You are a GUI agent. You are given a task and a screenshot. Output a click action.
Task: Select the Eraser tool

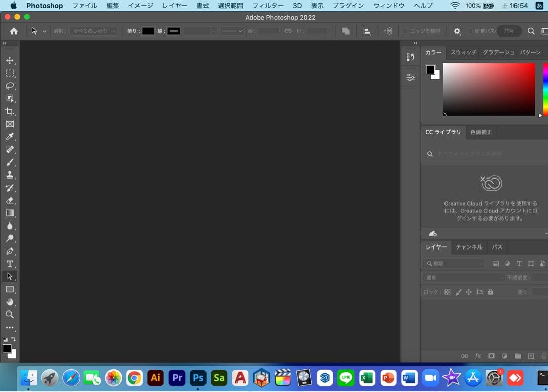tap(10, 200)
